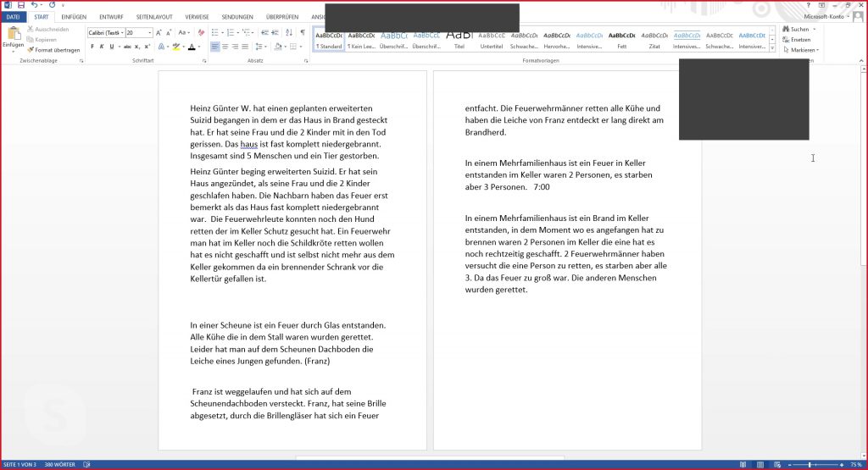This screenshot has height=470, width=868.
Task: Justify the text
Action: tap(245, 47)
